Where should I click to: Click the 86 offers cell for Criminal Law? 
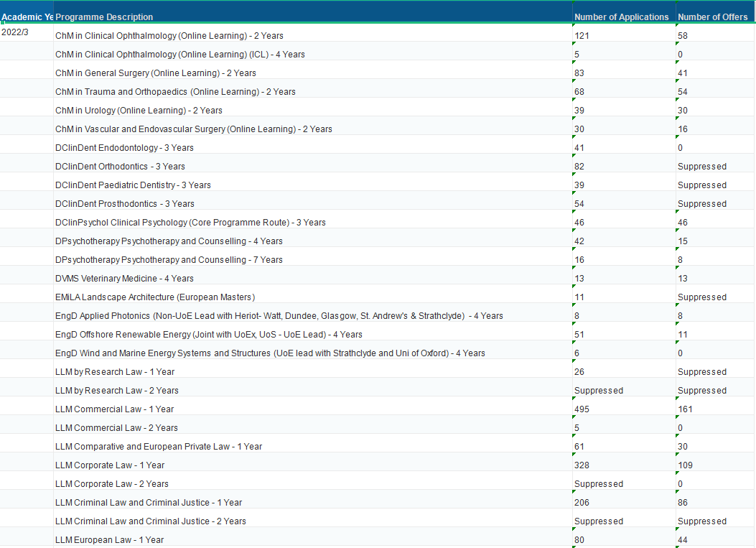tap(683, 503)
